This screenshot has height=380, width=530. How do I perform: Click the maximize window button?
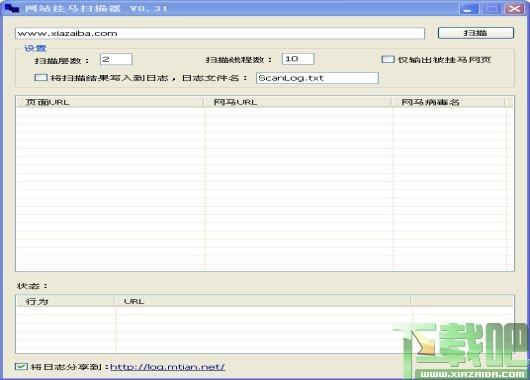pos(492,9)
